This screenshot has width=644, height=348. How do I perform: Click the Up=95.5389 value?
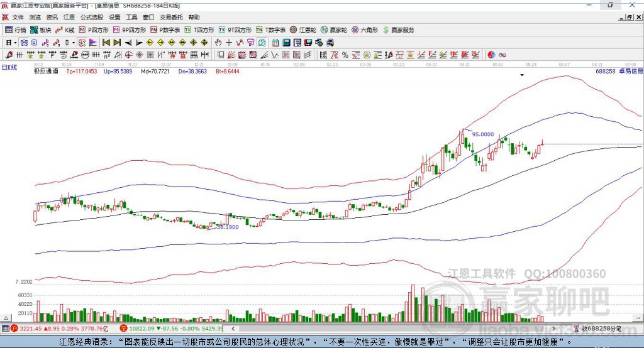(x=118, y=72)
